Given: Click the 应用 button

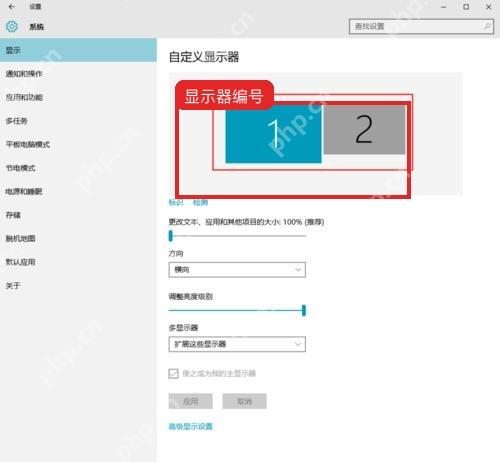Looking at the screenshot, I should (x=191, y=401).
